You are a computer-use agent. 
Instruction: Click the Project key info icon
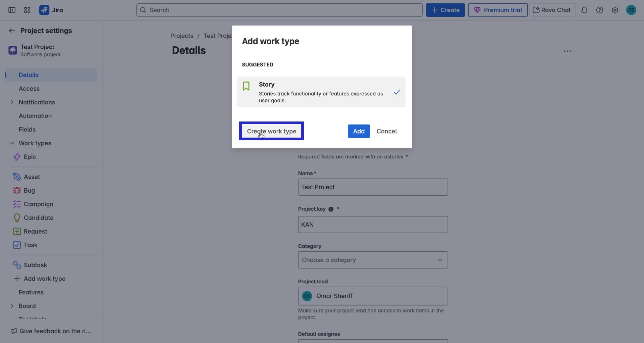(x=331, y=209)
